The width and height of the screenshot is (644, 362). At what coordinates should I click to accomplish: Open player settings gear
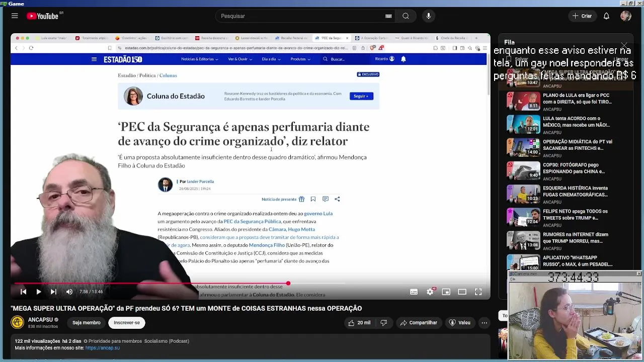click(x=430, y=292)
